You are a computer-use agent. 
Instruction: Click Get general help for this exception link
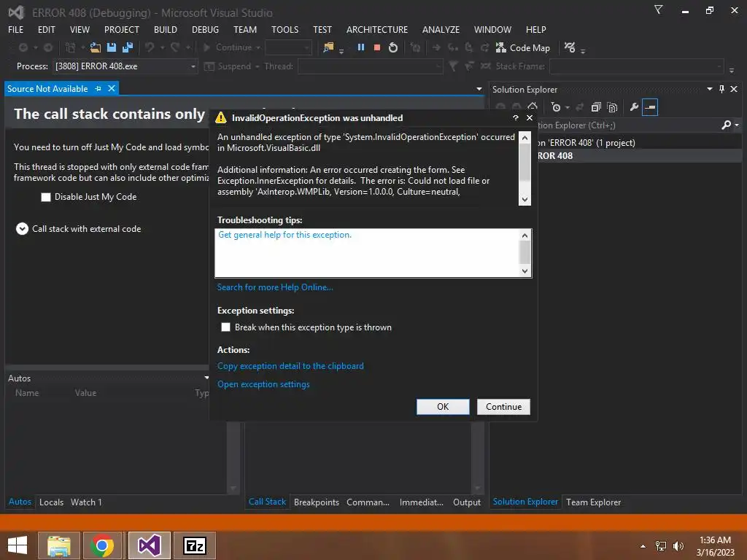pos(285,235)
